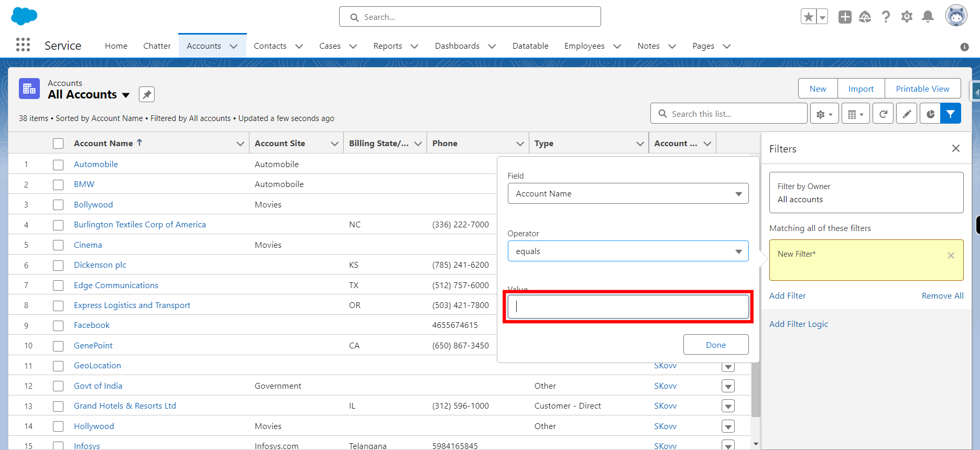Check the Bollywood row checkbox
Viewport: 980px width, 450px height.
click(58, 205)
